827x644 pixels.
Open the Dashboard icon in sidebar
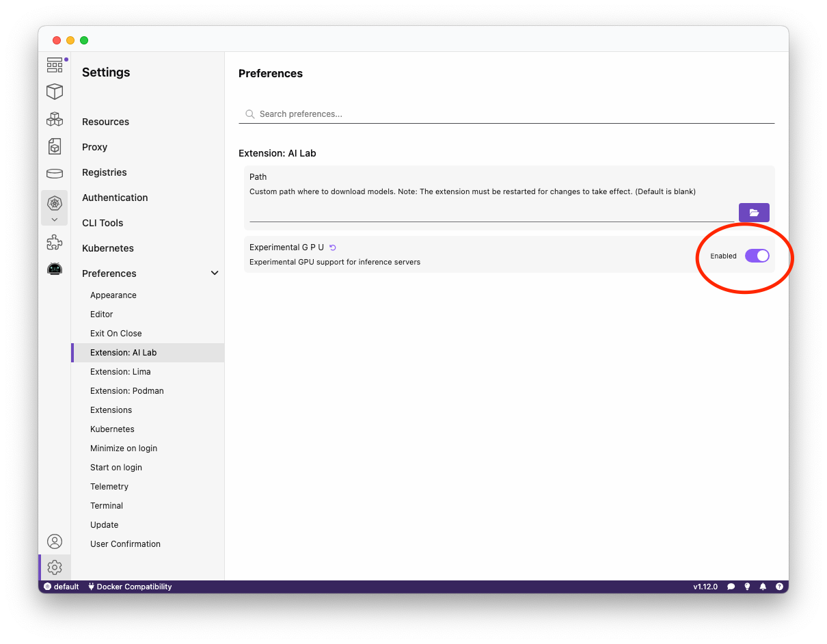click(55, 65)
